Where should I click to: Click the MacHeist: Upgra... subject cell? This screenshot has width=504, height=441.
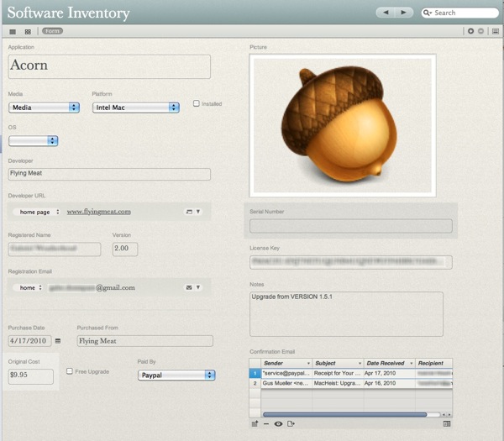337,383
